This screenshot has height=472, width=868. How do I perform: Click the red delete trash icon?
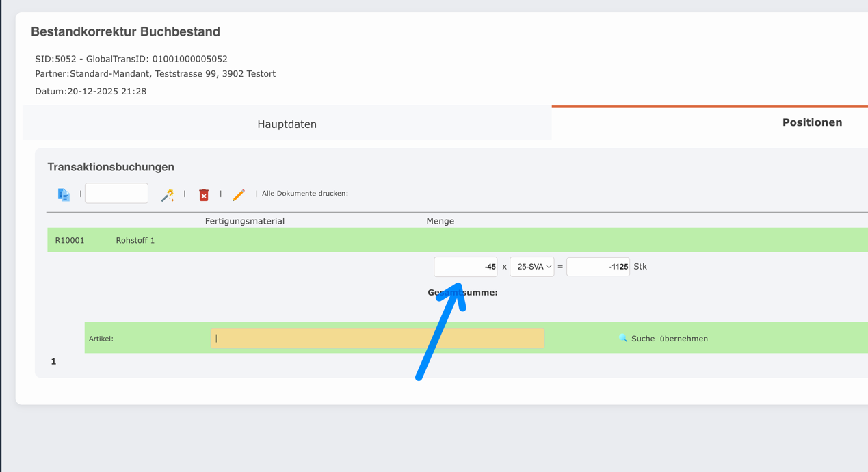[x=204, y=195]
